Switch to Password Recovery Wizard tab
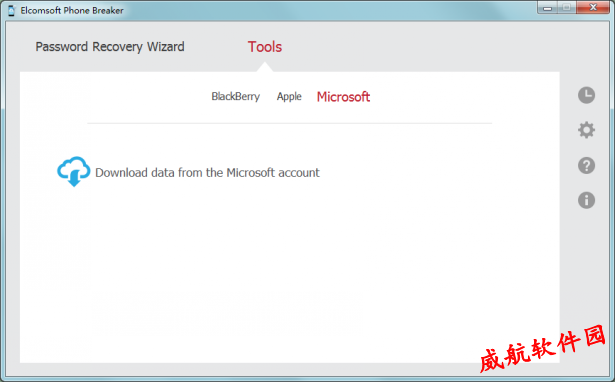Screen dimensions: 615x382 tap(110, 47)
